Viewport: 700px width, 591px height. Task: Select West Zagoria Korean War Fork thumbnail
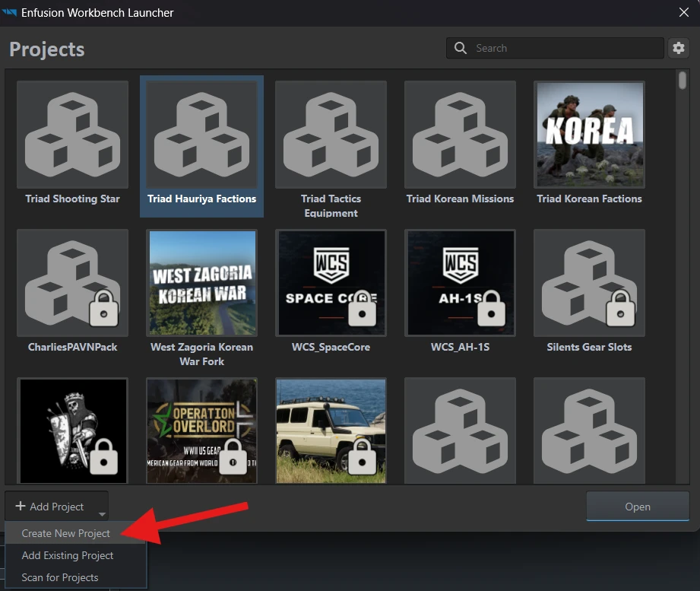click(x=201, y=283)
